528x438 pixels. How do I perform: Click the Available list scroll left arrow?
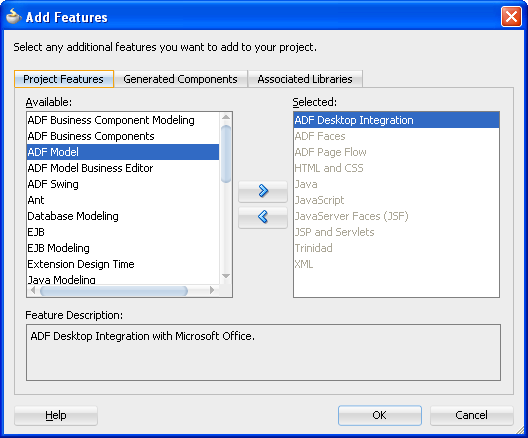click(x=33, y=290)
